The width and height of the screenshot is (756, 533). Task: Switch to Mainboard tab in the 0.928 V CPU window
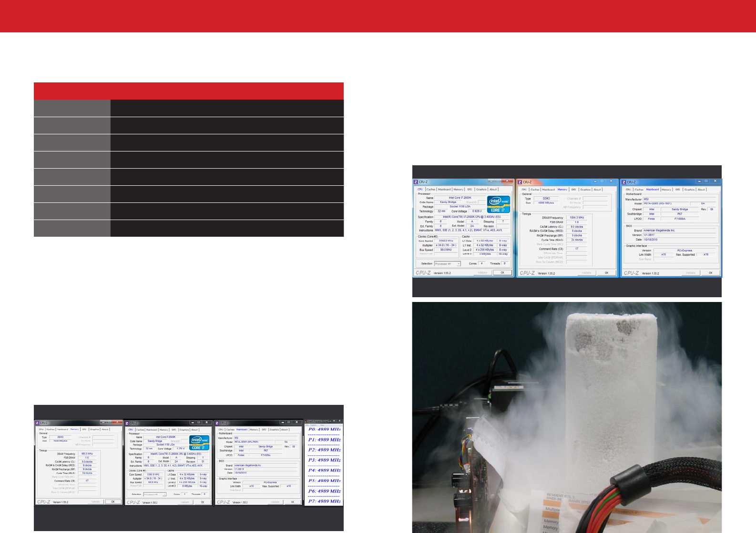point(444,190)
